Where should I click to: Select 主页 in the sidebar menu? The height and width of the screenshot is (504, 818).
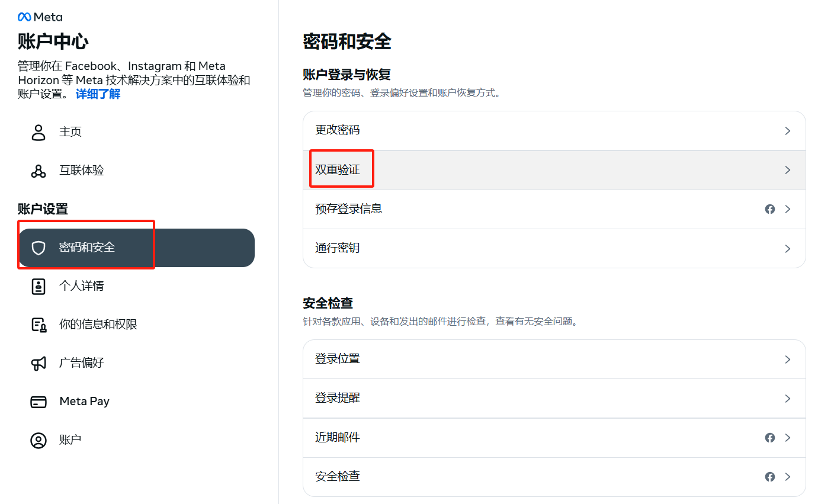(70, 132)
